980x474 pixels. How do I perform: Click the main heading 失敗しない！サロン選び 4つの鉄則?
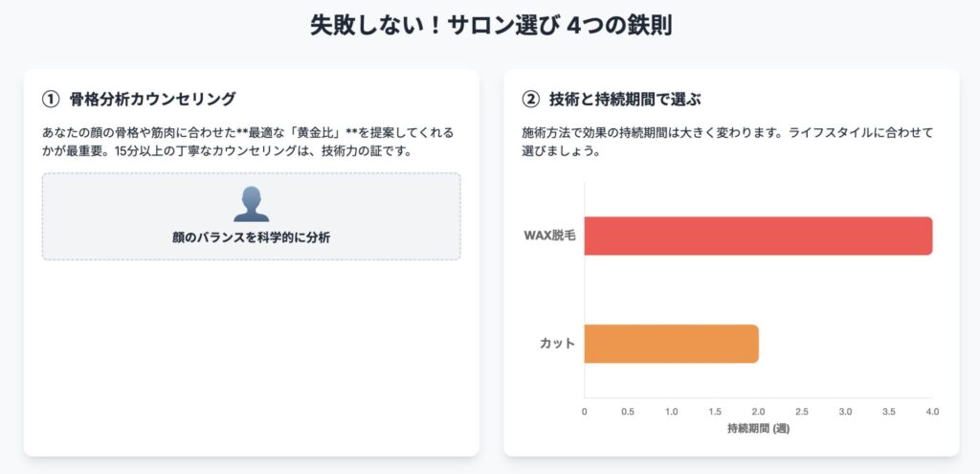[491, 27]
